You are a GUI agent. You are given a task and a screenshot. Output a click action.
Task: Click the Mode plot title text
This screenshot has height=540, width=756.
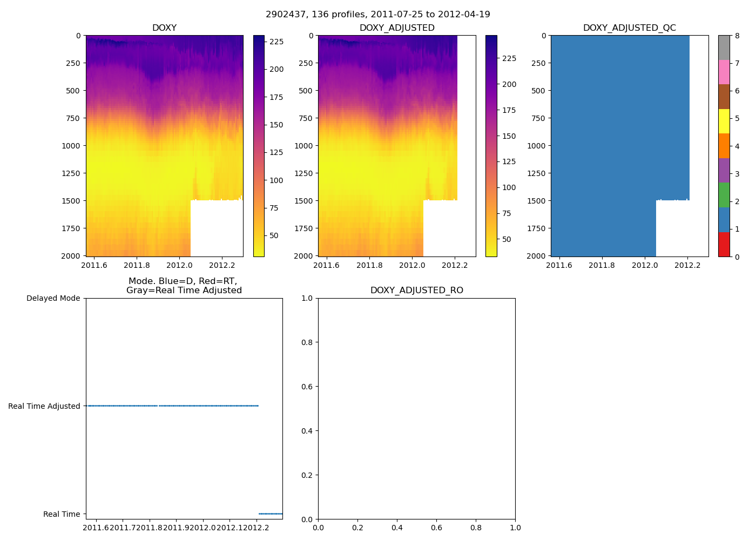[184, 286]
